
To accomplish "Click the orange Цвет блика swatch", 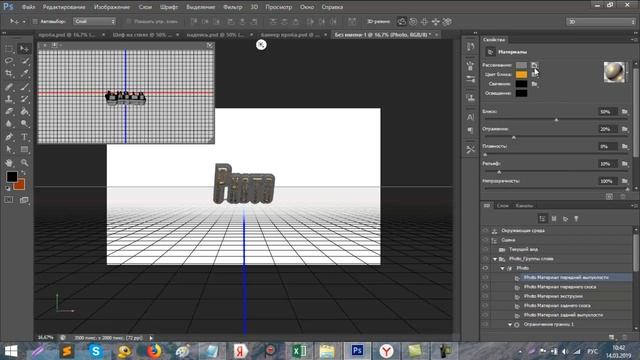I will pyautogui.click(x=521, y=75).
